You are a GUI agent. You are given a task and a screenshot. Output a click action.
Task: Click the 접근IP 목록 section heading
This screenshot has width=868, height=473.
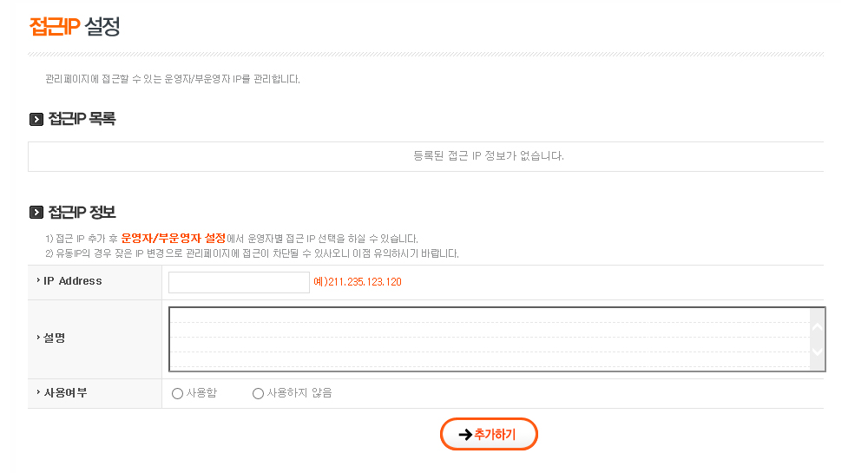(x=82, y=119)
